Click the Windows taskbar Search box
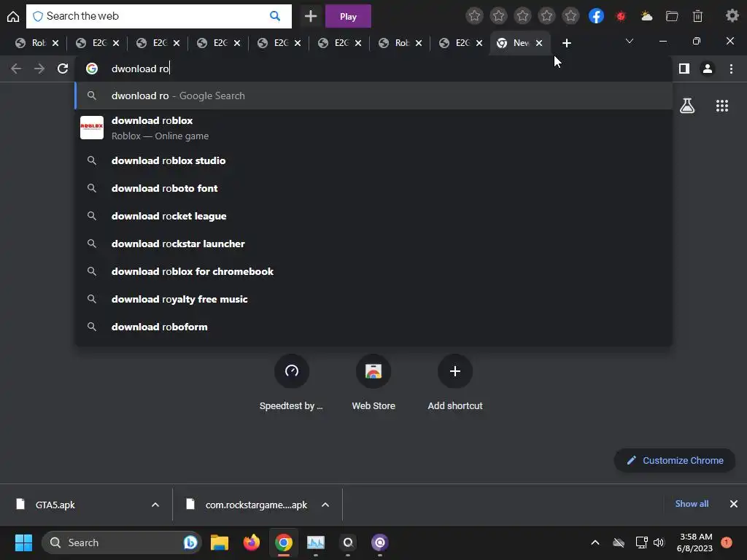 click(x=122, y=542)
